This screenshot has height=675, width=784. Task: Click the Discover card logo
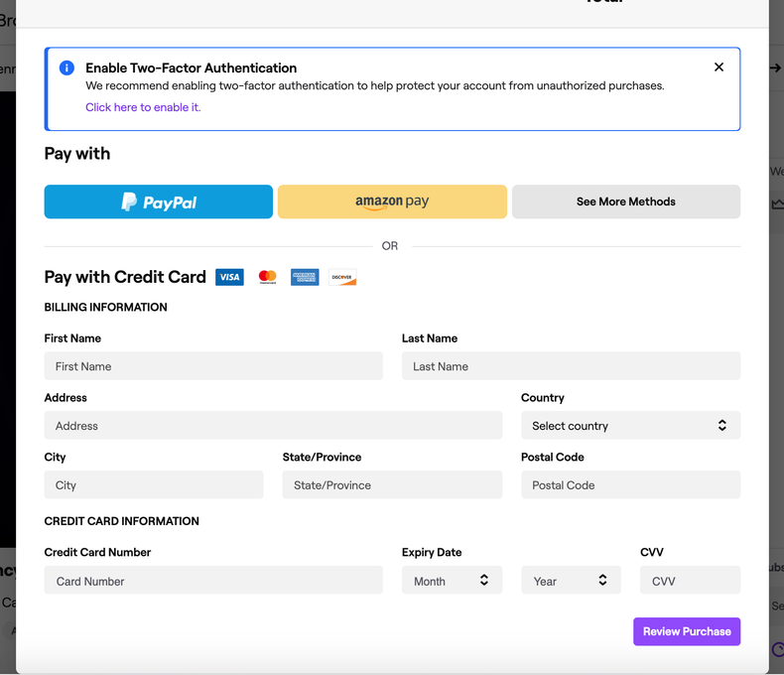click(342, 277)
